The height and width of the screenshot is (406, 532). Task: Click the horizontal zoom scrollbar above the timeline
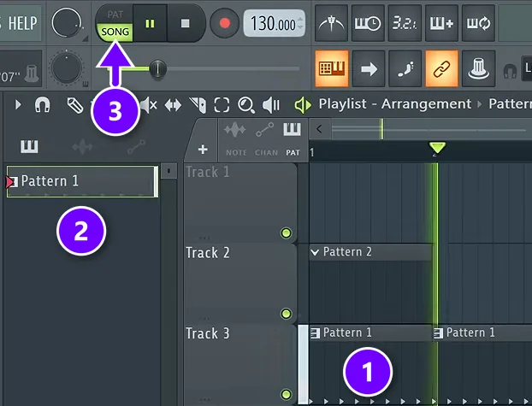[x=431, y=129]
